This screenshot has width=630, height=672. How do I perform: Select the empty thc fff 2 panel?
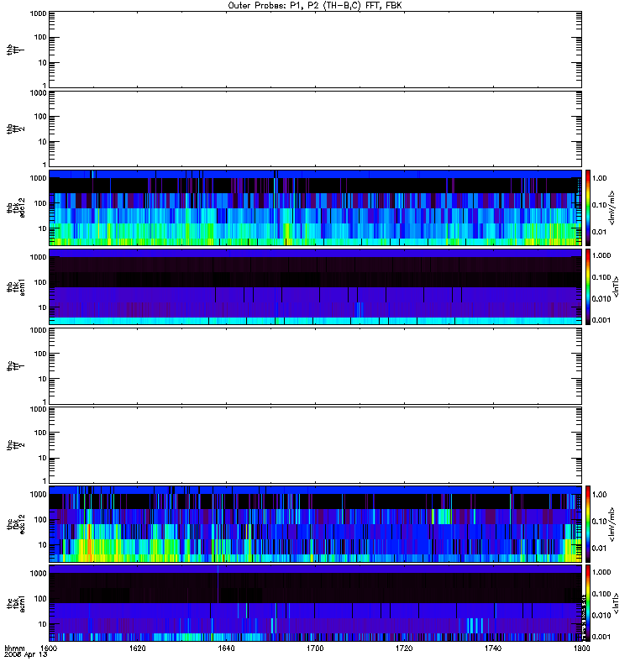click(316, 445)
